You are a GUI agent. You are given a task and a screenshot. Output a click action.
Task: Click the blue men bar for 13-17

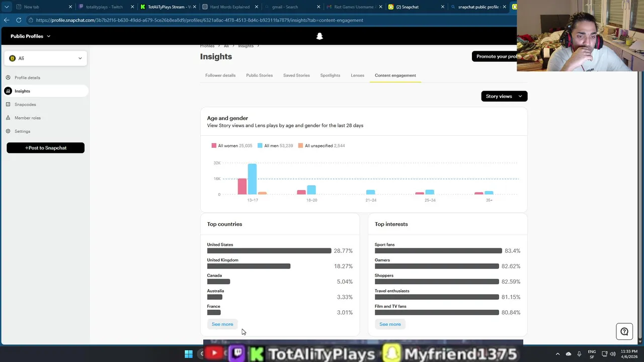tap(252, 179)
